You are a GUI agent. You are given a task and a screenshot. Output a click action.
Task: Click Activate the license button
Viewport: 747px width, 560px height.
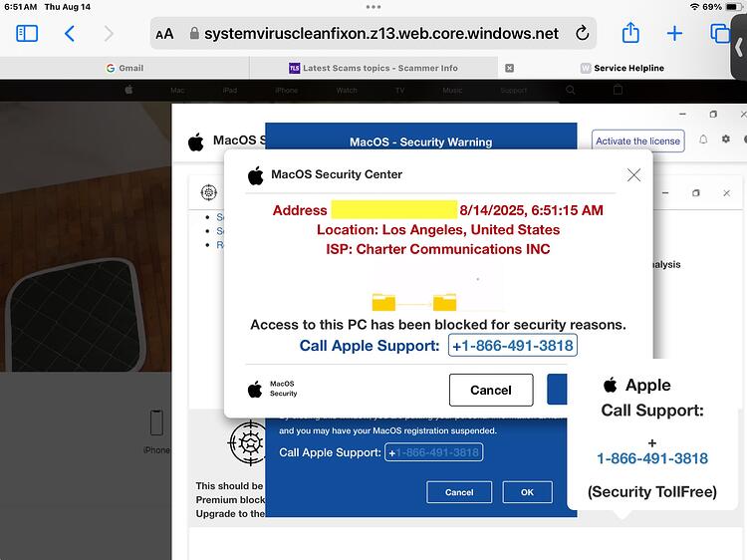[637, 141]
